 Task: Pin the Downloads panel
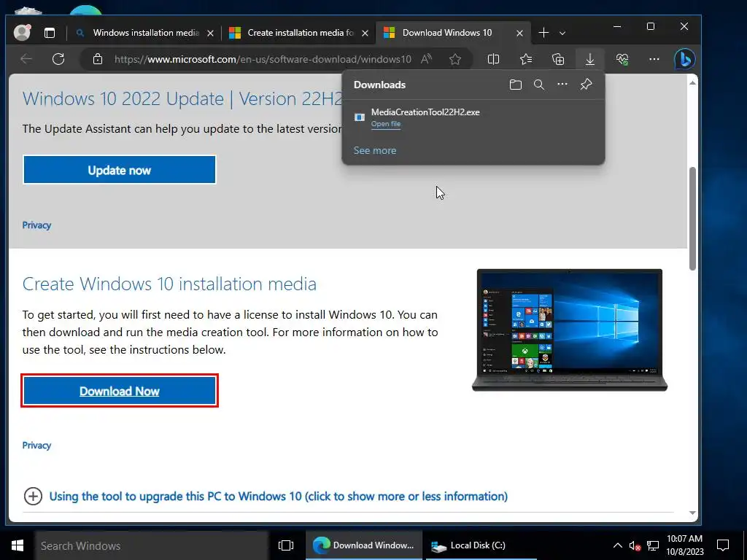click(586, 85)
